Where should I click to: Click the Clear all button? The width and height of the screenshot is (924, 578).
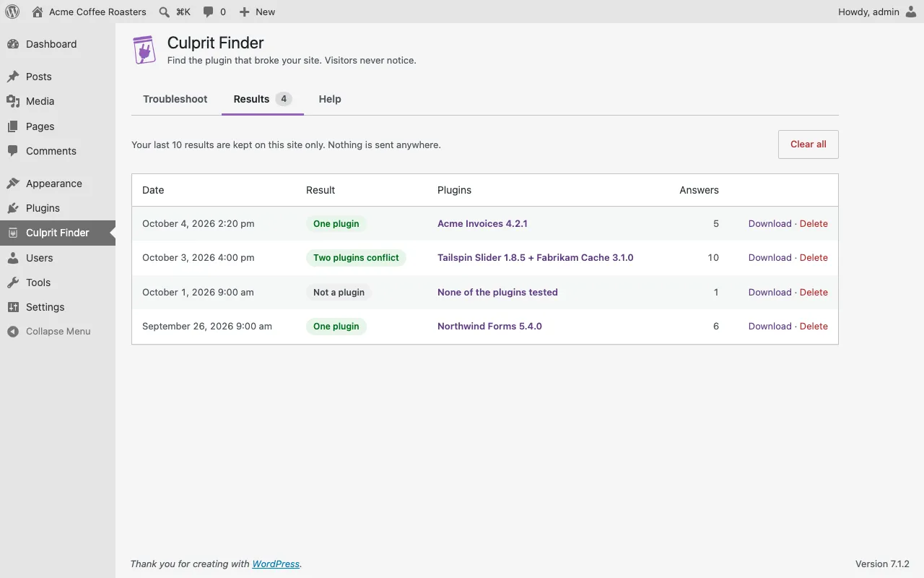[808, 144]
